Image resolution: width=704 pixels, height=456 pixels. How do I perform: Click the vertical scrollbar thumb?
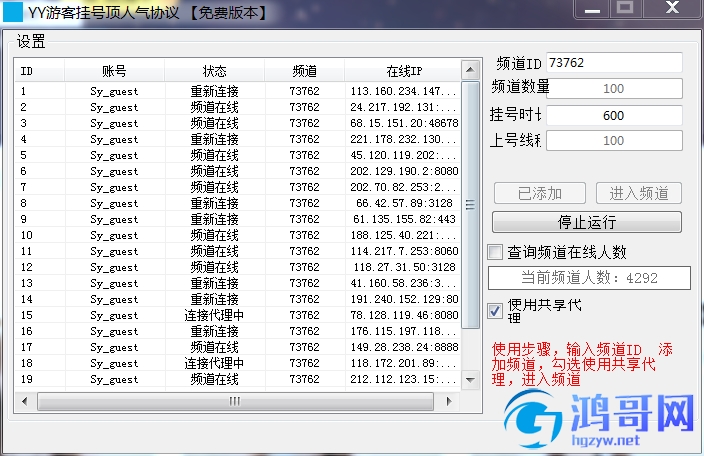(470, 205)
